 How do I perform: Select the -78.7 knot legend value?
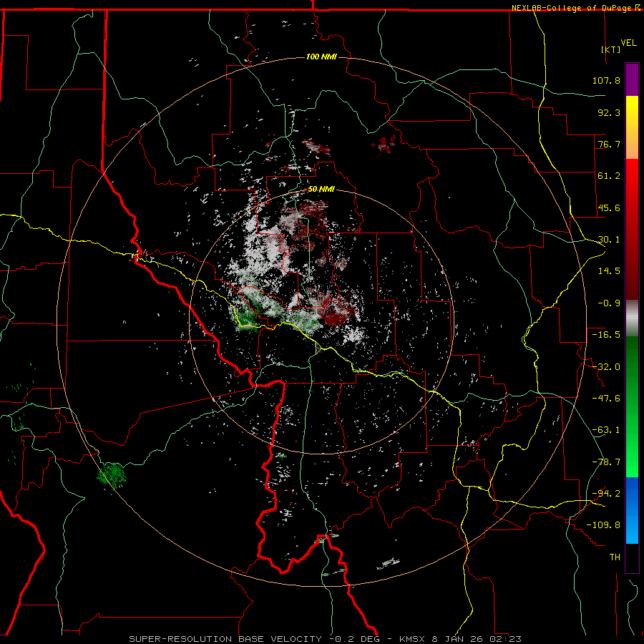click(x=606, y=462)
